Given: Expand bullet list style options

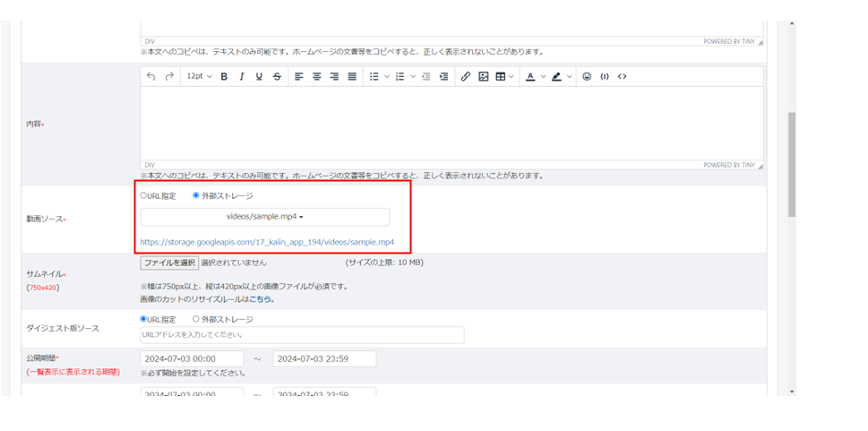Looking at the screenshot, I should (x=387, y=77).
